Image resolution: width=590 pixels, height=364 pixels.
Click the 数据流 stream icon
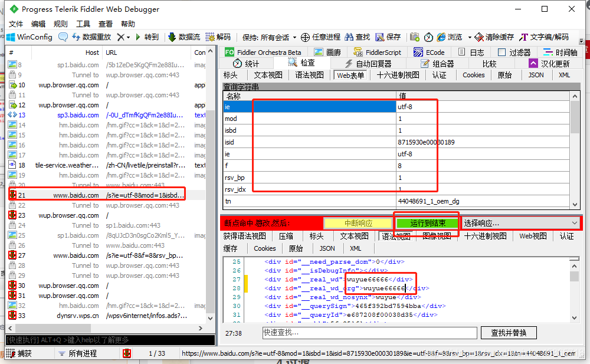tap(172, 37)
